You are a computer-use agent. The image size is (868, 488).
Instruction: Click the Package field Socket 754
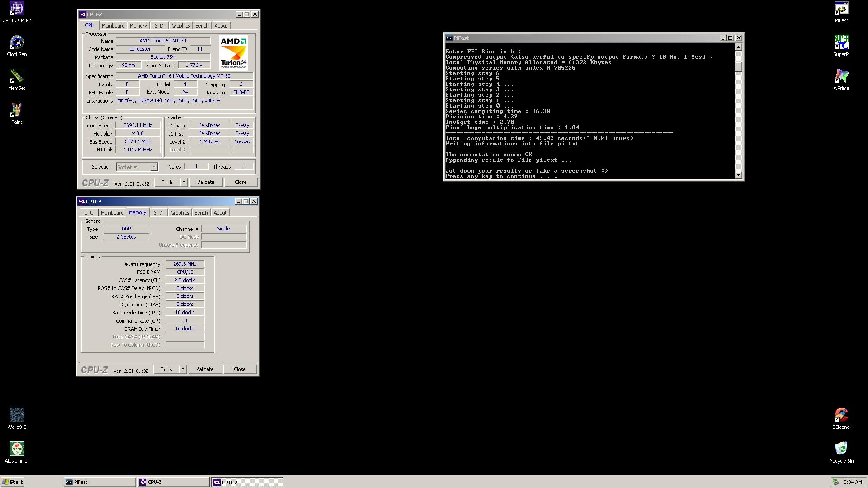[163, 57]
